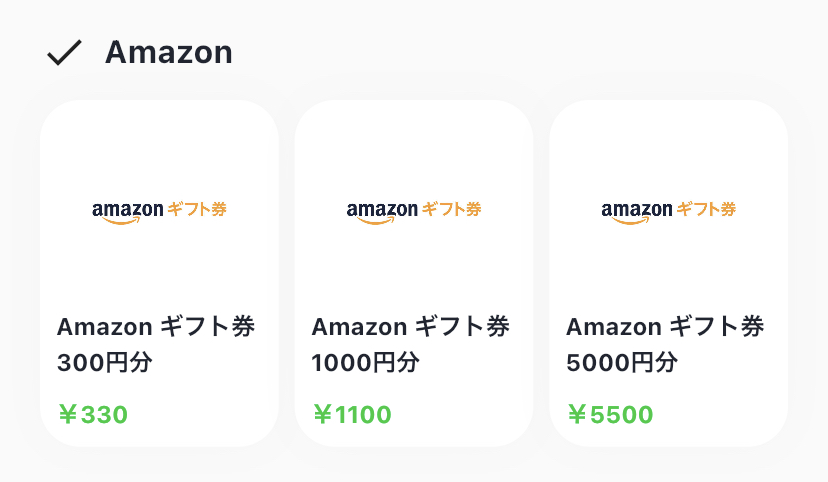
Task: Select the Amazon section heading
Action: [168, 52]
